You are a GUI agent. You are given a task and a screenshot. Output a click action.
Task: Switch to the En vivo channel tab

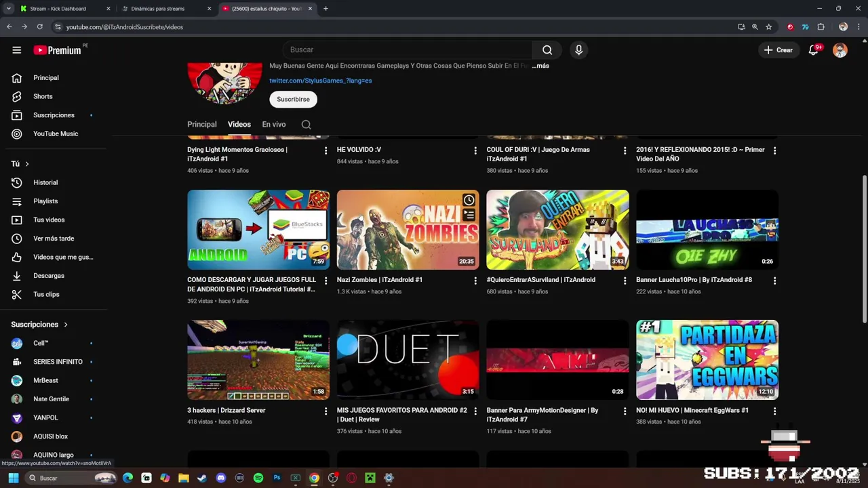coord(274,125)
